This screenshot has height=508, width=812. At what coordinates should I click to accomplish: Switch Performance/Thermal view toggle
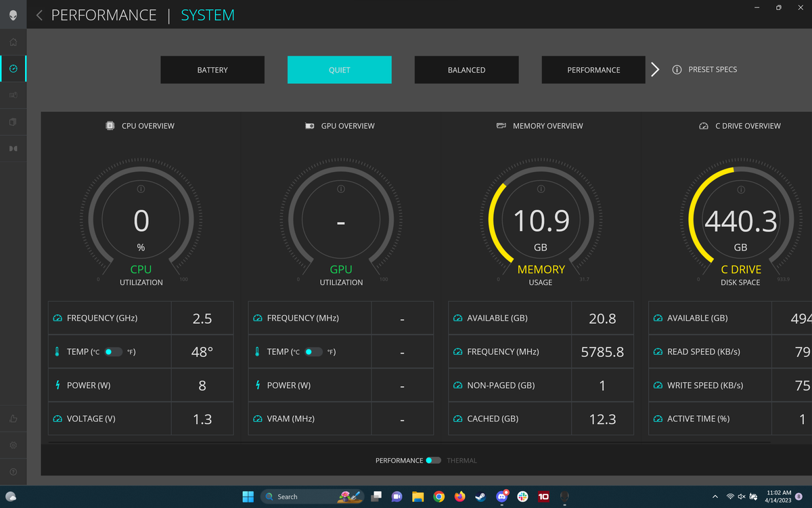(434, 461)
